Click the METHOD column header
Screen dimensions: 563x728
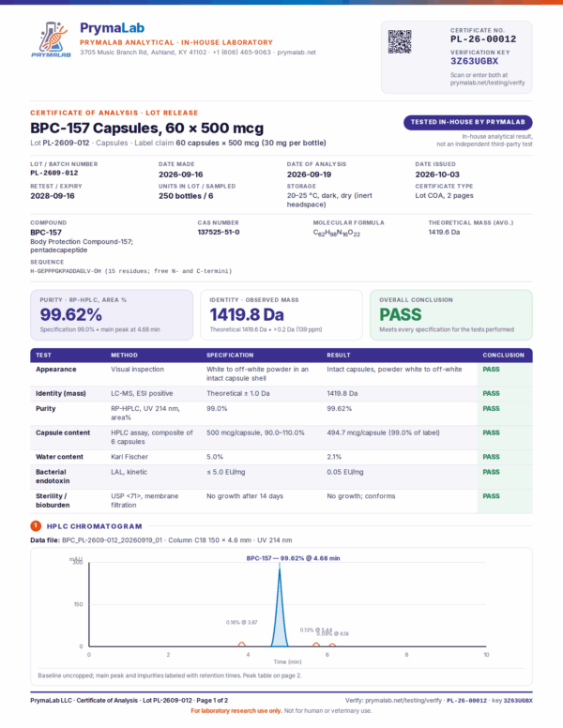pyautogui.click(x=124, y=356)
